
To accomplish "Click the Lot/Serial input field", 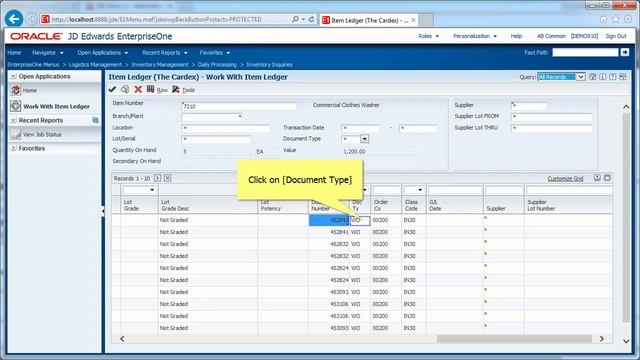I will (216, 140).
